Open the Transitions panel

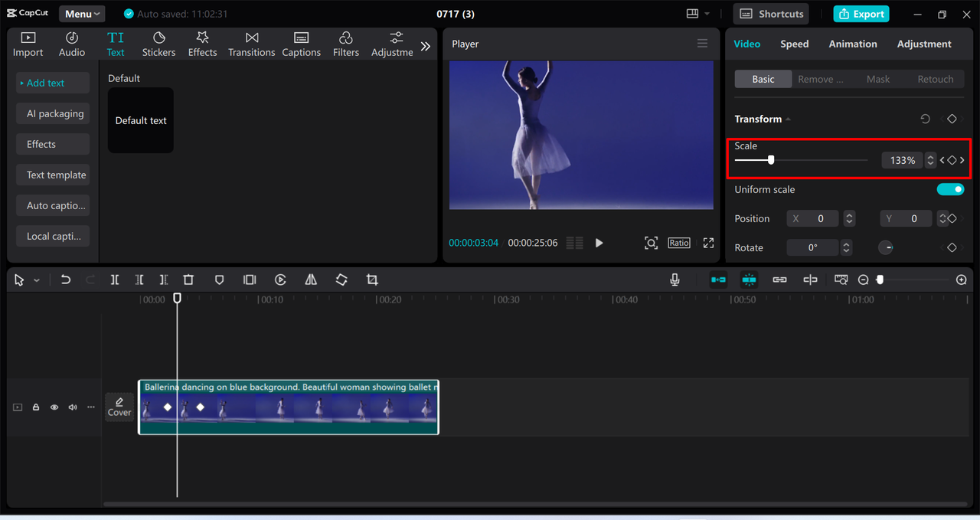point(251,44)
